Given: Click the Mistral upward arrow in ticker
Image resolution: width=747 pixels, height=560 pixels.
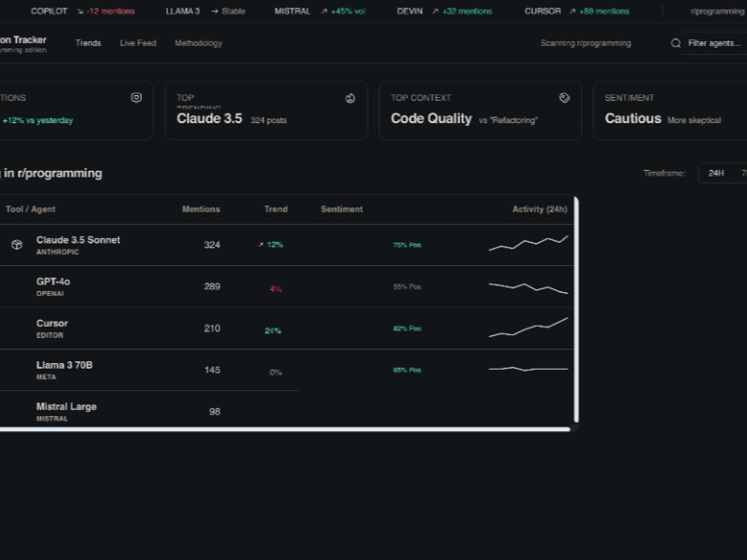Looking at the screenshot, I should (324, 11).
